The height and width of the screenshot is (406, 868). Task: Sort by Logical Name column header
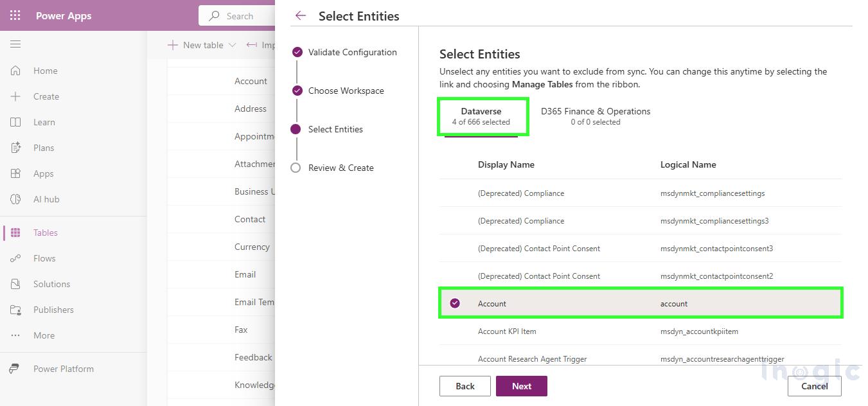coord(688,164)
